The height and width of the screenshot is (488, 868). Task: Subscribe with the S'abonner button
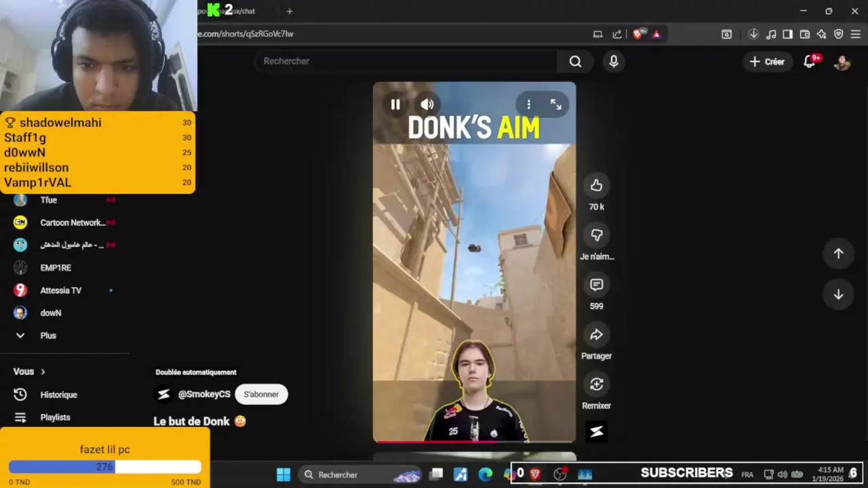pyautogui.click(x=261, y=394)
